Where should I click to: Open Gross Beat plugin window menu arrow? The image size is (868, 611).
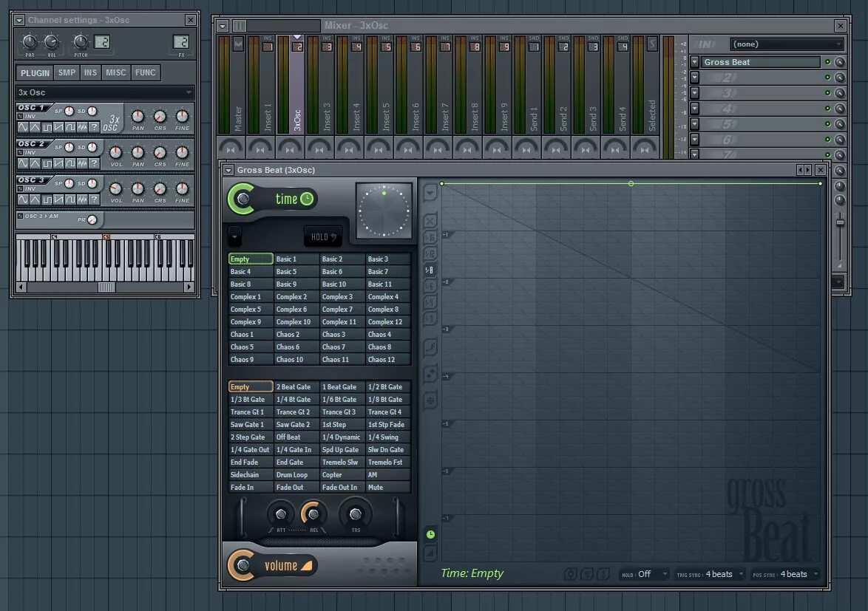click(x=228, y=171)
